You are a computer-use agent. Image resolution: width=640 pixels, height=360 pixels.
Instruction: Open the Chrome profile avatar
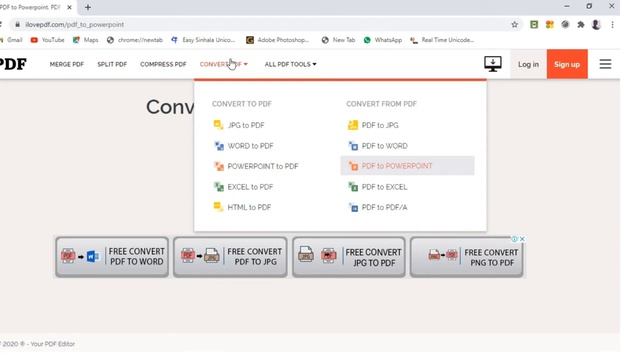[596, 24]
